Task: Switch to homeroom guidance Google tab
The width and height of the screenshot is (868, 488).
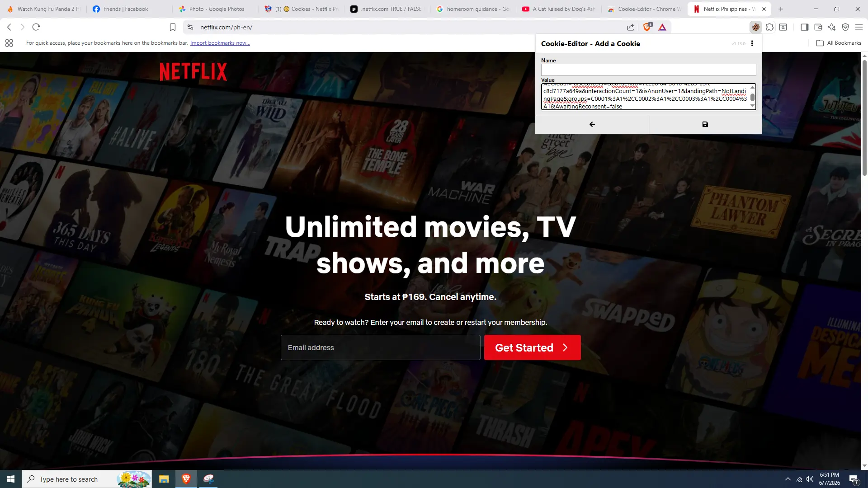Action: (x=473, y=9)
